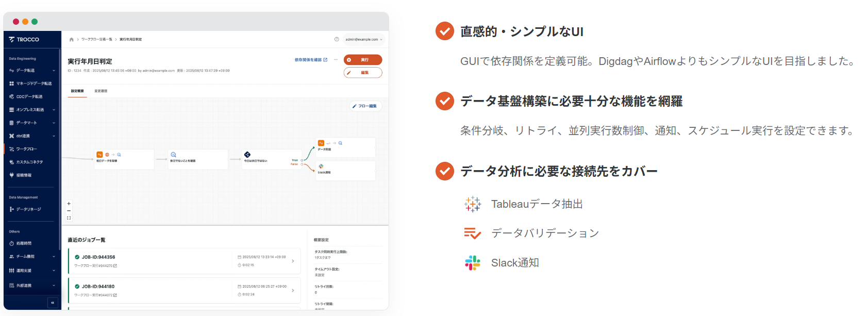Viewport: 868px width, 316px height.
Task: Expand the 外部連携 chevron
Action: (54, 286)
